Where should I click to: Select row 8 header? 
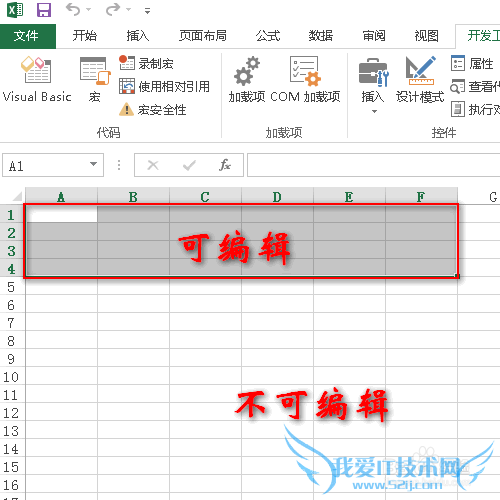(12, 341)
